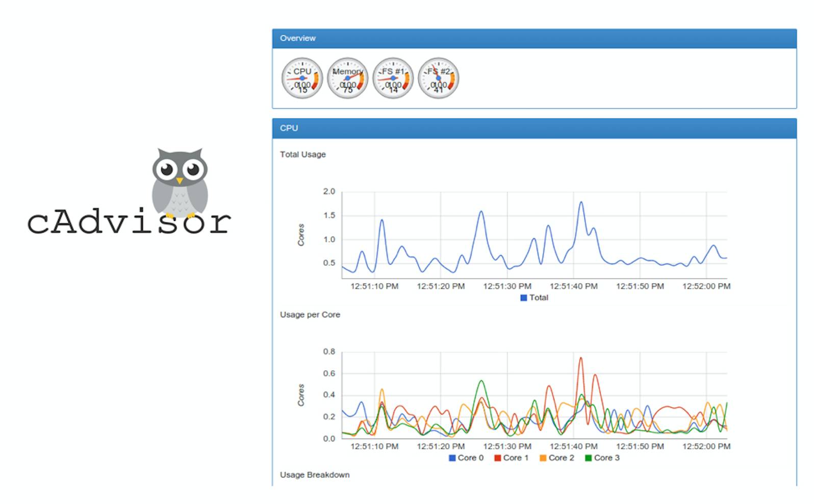
Task: Click the FS #1 gauge
Action: (393, 78)
